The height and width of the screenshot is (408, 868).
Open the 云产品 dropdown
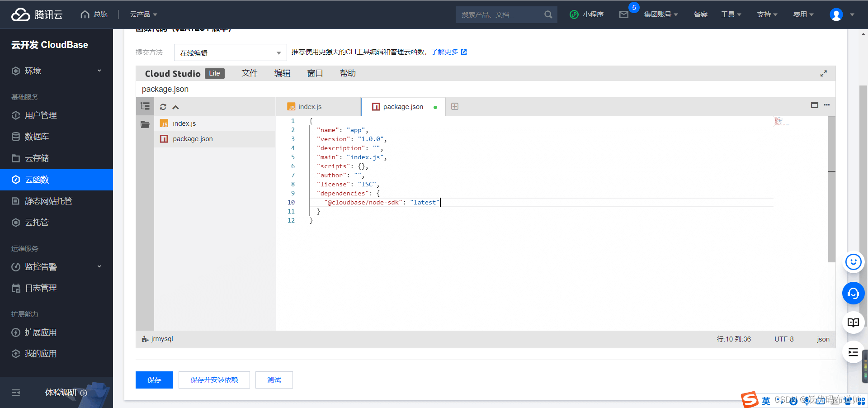coord(144,14)
